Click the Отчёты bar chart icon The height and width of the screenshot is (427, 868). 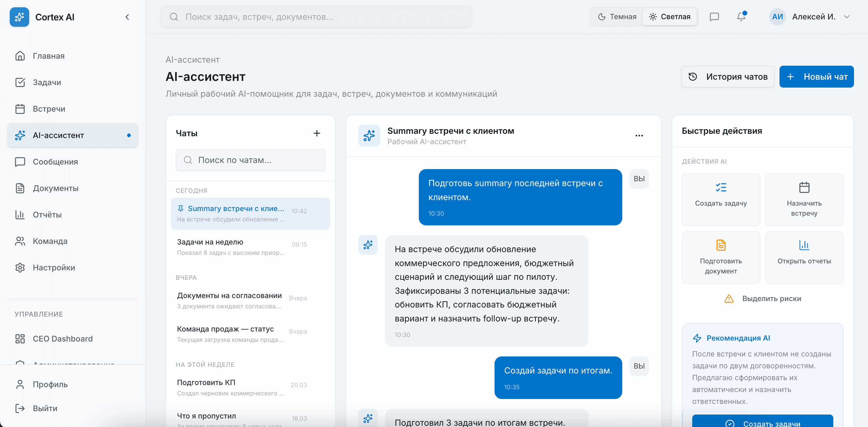click(x=20, y=215)
